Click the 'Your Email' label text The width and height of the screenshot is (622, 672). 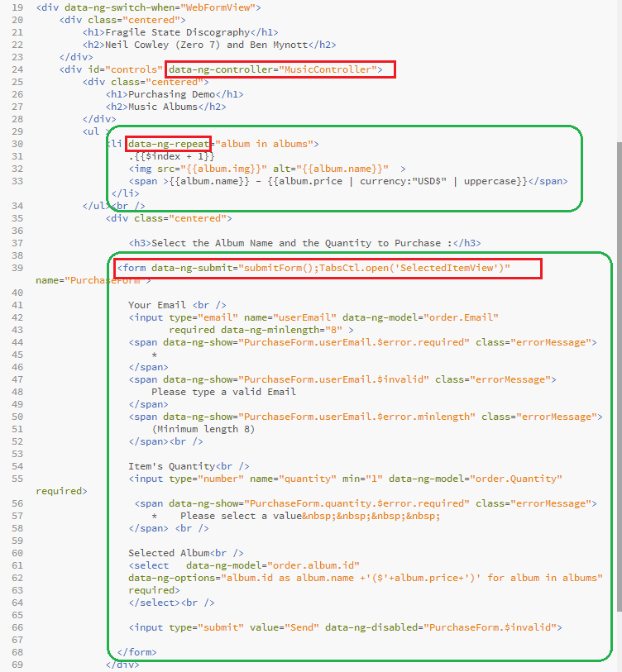157,305
